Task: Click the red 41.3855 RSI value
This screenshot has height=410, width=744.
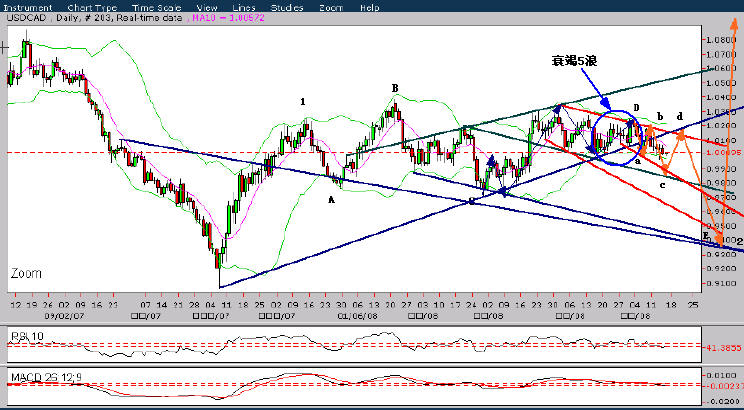Action: coord(724,348)
